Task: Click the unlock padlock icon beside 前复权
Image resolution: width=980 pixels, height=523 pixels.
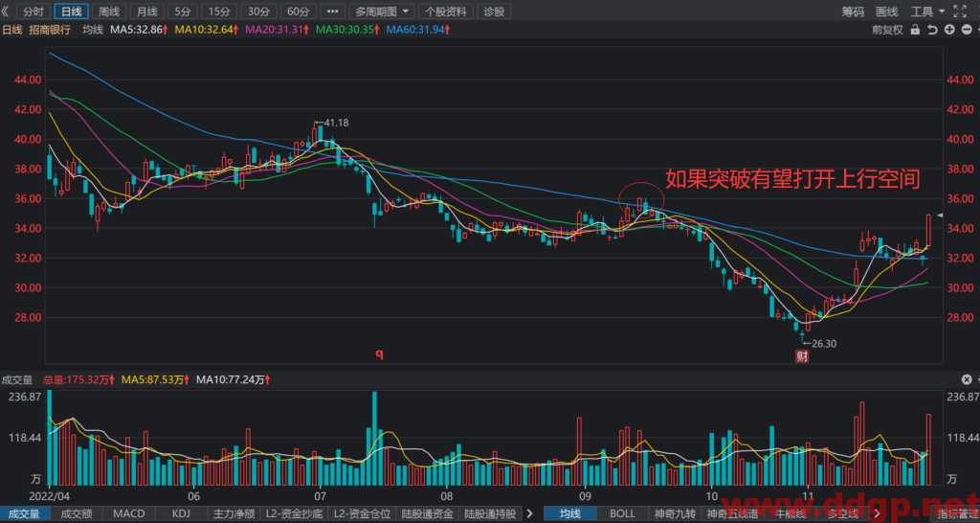Action: tap(915, 30)
